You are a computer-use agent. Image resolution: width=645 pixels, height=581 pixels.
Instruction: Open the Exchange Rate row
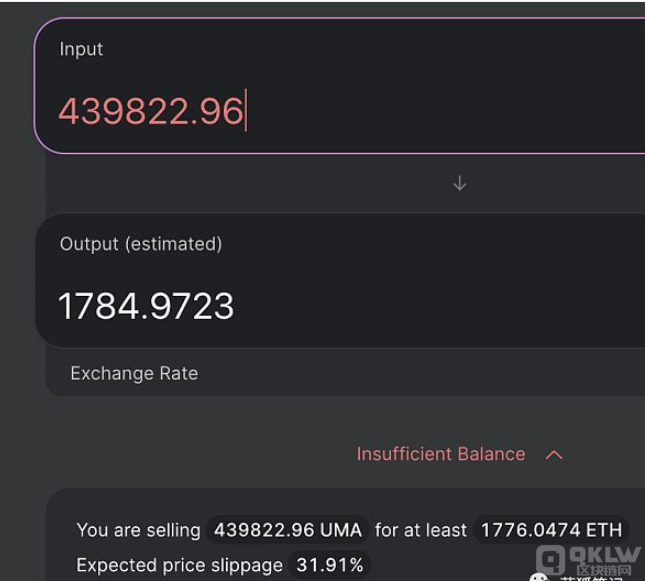346,374
